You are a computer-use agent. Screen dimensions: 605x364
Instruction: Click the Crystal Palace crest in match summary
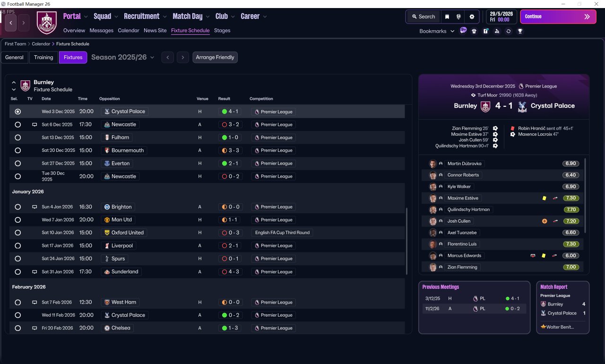point(522,106)
